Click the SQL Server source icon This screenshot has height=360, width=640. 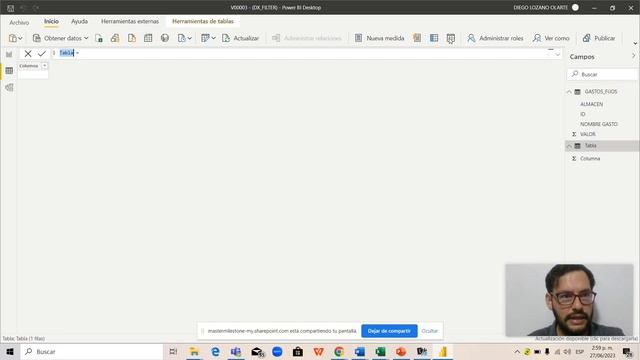pos(131,38)
